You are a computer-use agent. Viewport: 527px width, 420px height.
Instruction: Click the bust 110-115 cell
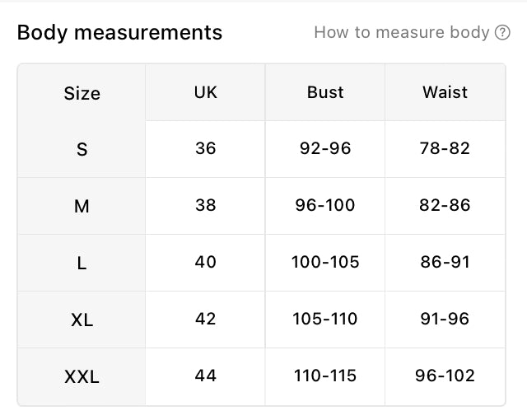pyautogui.click(x=325, y=376)
